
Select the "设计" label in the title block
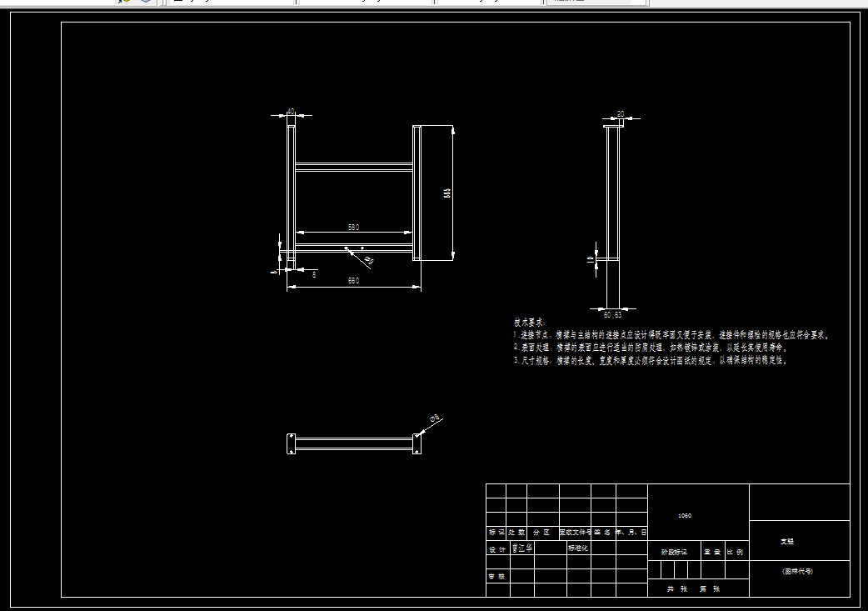(497, 549)
